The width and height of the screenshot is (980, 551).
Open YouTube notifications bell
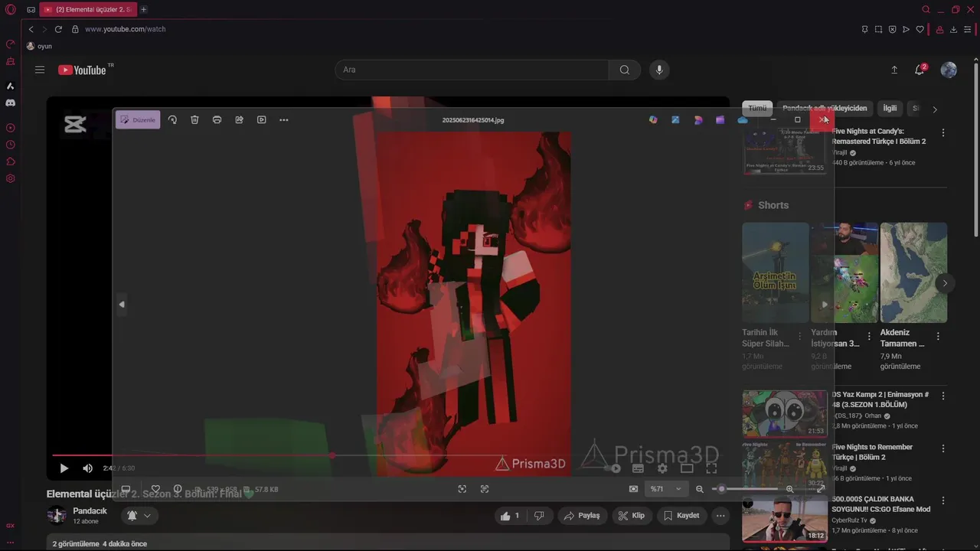coord(920,70)
